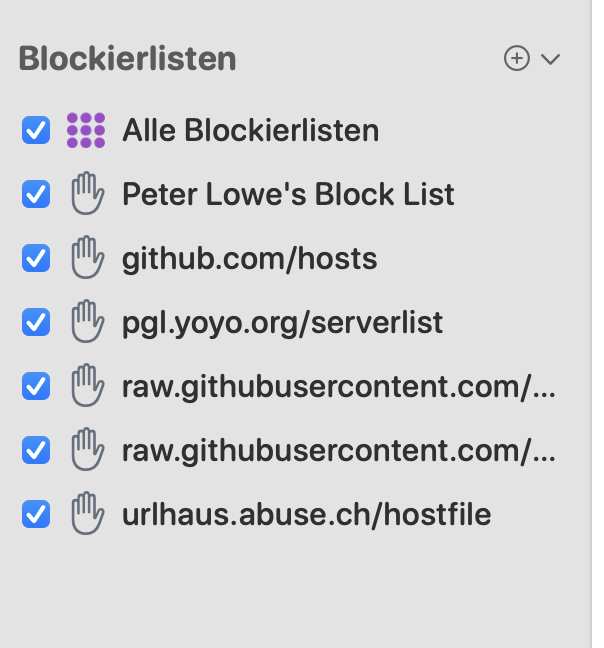Viewport: 604px width, 648px height.
Task: Click hand icon beside urlhaus.abuse.ch/hostfile
Action: click(87, 514)
